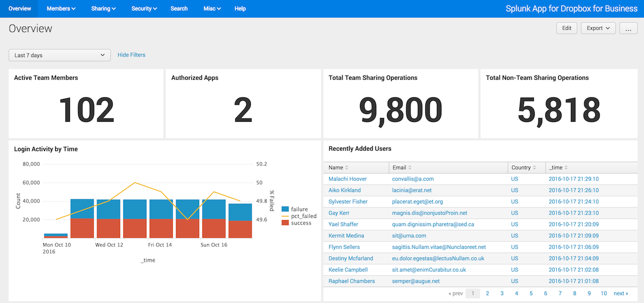Go to the Search tab
Viewport: 644px width, 303px height.
(179, 8)
